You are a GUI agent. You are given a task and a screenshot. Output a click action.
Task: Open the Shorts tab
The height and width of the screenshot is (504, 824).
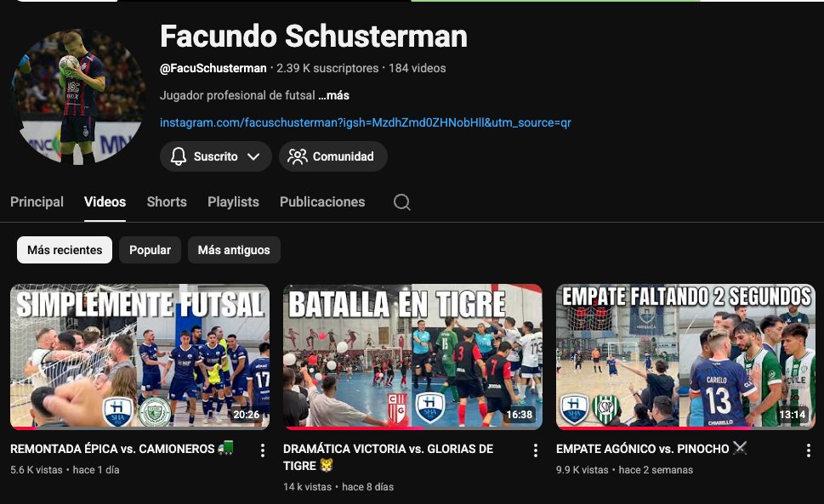(167, 202)
